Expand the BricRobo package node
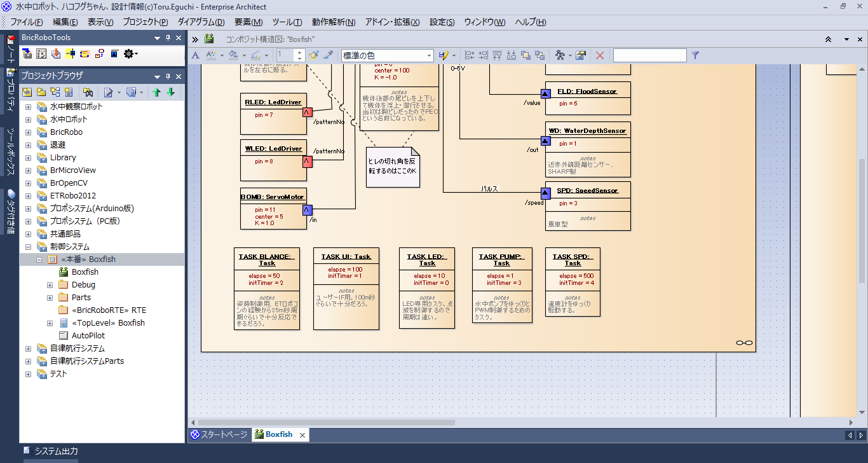868x463 pixels. coord(28,132)
